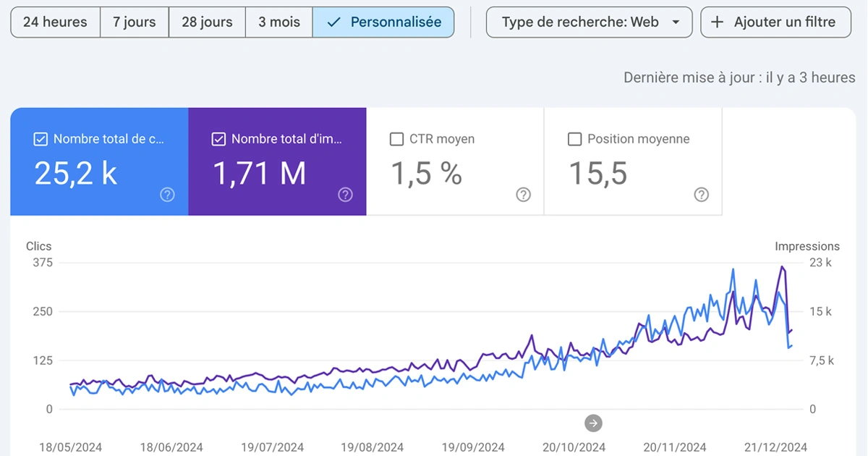Open the help tooltip on the clicks card
The height and width of the screenshot is (456, 868).
coord(167,195)
